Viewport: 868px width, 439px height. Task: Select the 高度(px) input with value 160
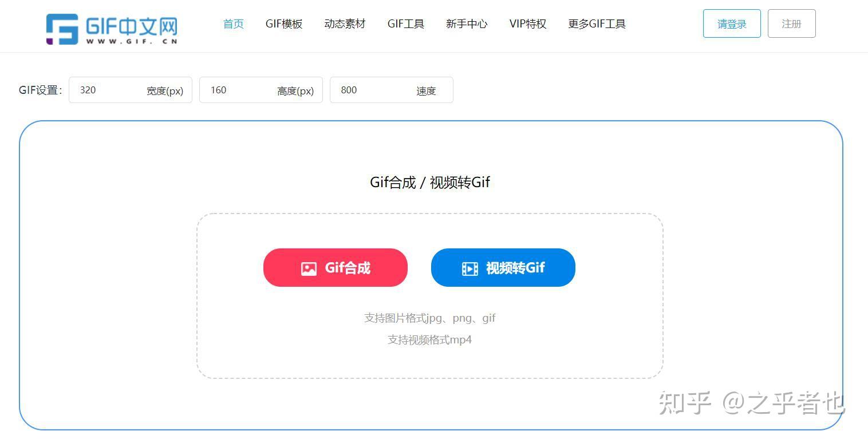point(261,90)
